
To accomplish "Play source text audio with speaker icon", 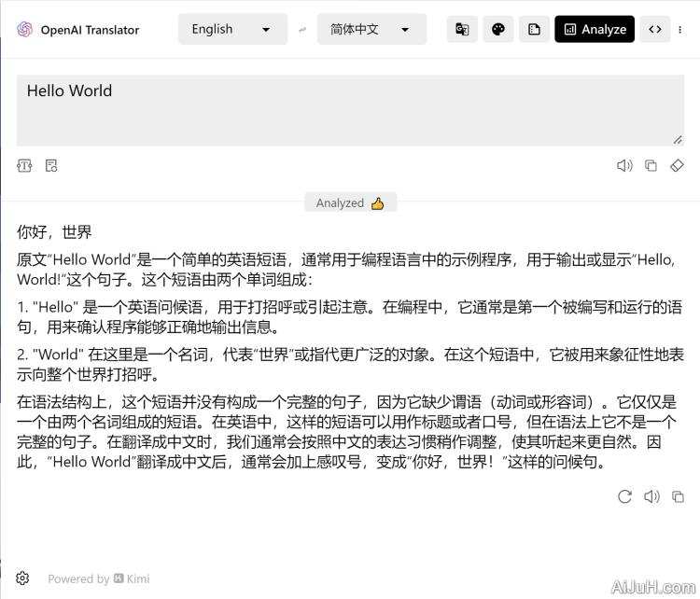I will tap(624, 166).
